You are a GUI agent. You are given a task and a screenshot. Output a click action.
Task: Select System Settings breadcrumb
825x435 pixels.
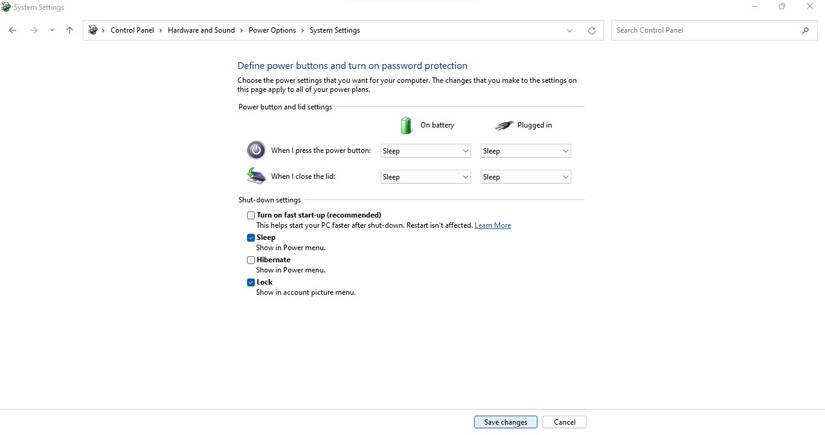point(335,31)
